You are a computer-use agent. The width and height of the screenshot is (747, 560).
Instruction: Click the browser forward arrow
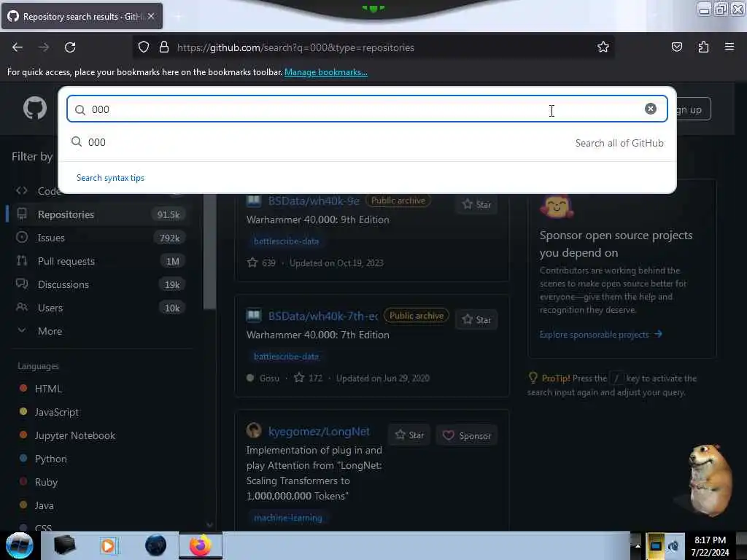point(44,47)
